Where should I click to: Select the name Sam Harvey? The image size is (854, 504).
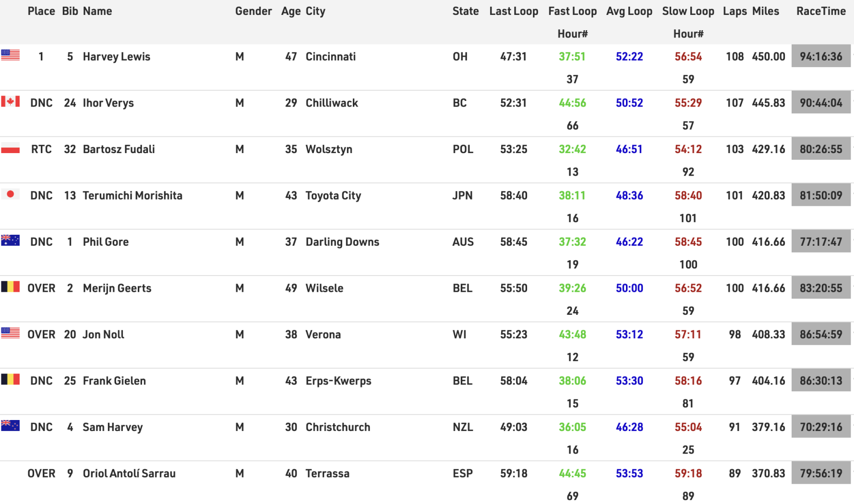click(x=113, y=427)
